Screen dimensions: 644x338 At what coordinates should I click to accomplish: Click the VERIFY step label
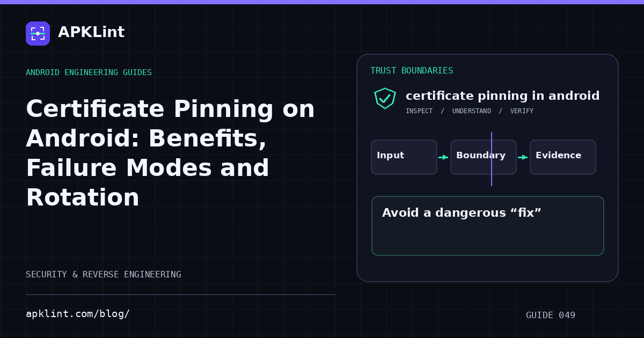(522, 111)
